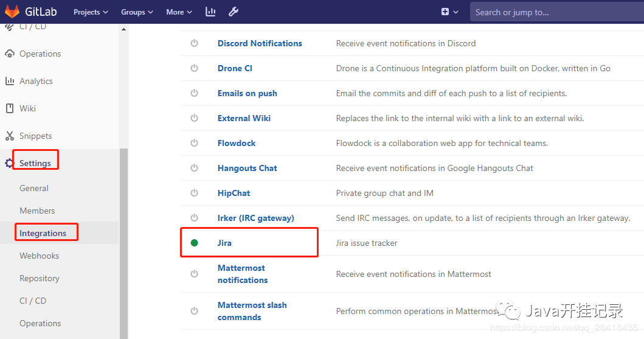Image resolution: width=644 pixels, height=339 pixels.
Task: Open Mattermost notifications integration
Action: (242, 274)
